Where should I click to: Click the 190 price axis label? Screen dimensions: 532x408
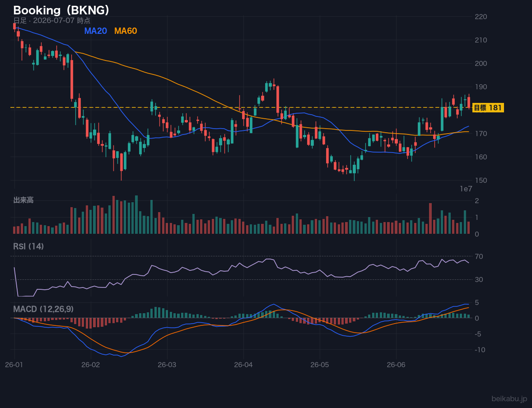pos(481,87)
